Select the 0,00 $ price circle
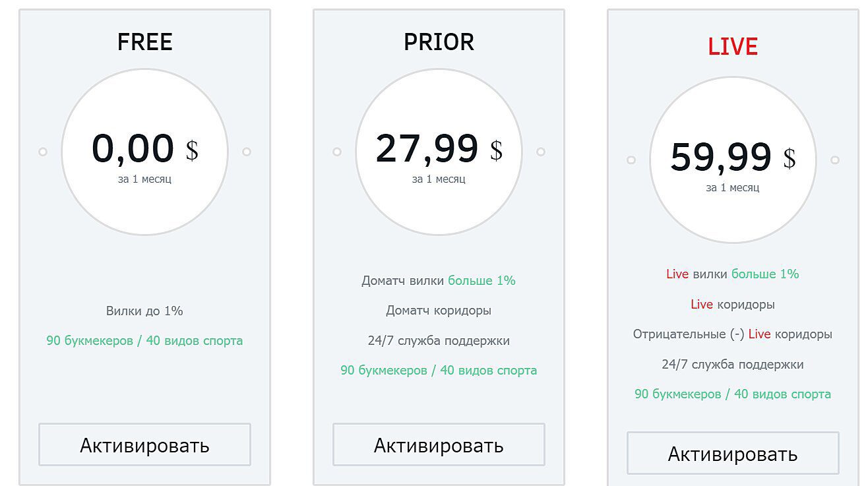This screenshot has height=486, width=868. pos(144,152)
